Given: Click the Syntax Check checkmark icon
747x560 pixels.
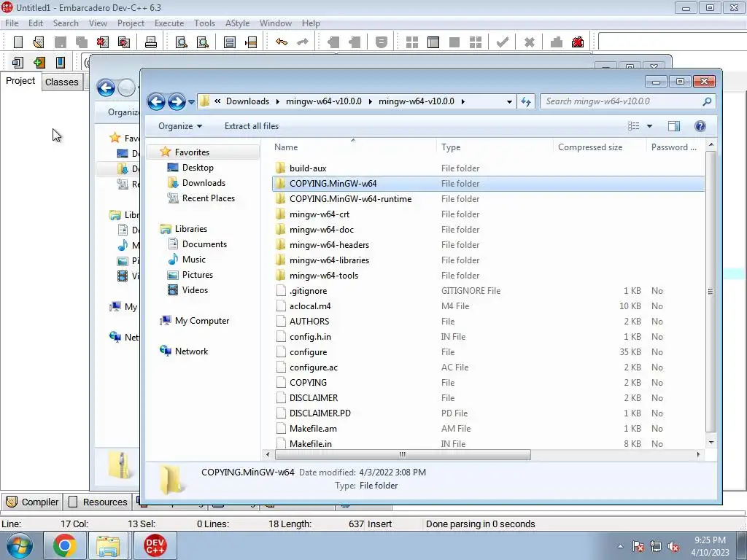Looking at the screenshot, I should click(x=502, y=42).
